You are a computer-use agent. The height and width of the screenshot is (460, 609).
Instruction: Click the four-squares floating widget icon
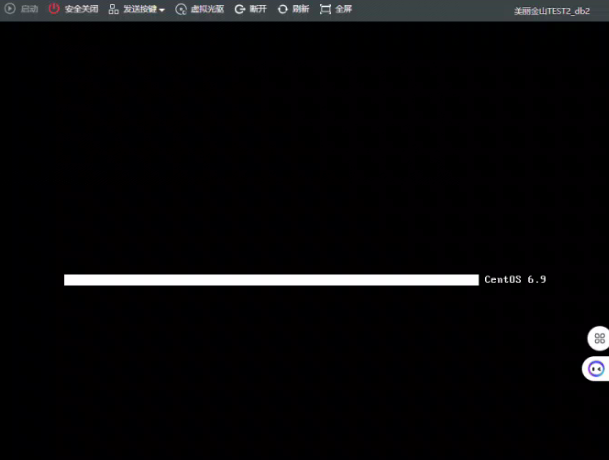click(x=599, y=338)
